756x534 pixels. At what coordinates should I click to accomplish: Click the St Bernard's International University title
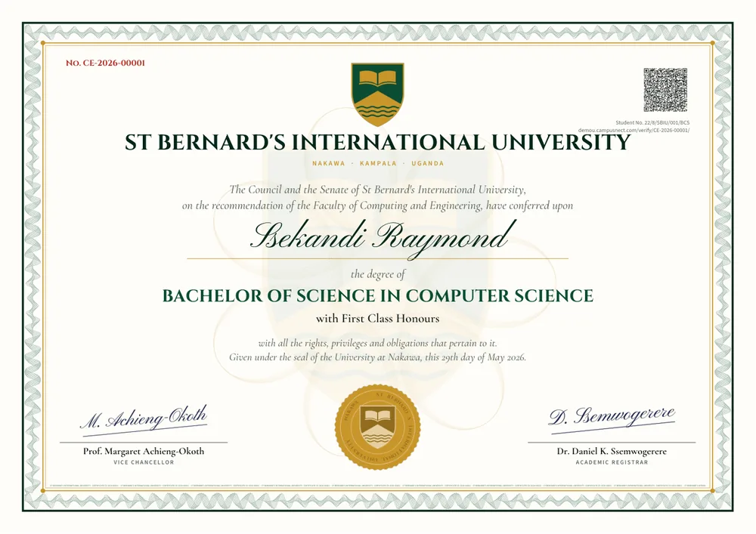click(x=377, y=143)
